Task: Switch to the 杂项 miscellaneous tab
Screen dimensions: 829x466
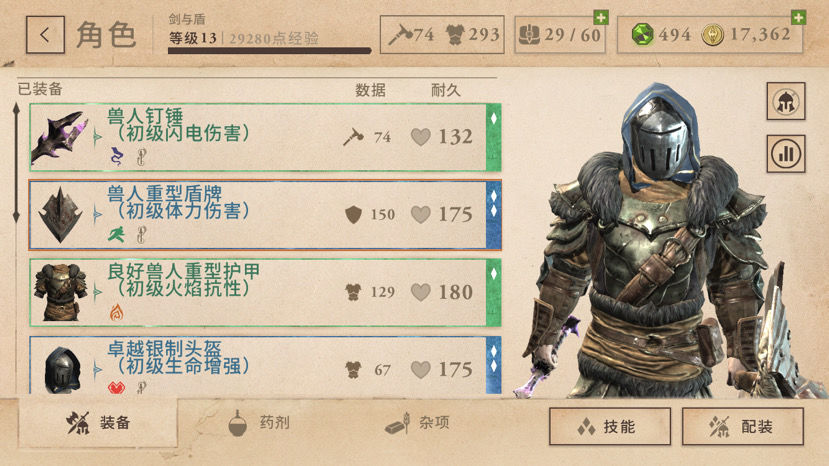Action: (417, 423)
